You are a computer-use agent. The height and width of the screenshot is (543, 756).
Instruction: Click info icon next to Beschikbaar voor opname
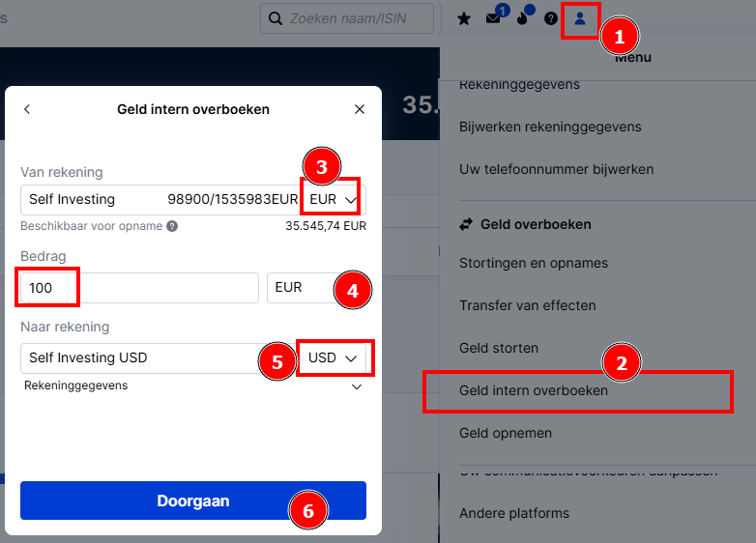pos(172,226)
